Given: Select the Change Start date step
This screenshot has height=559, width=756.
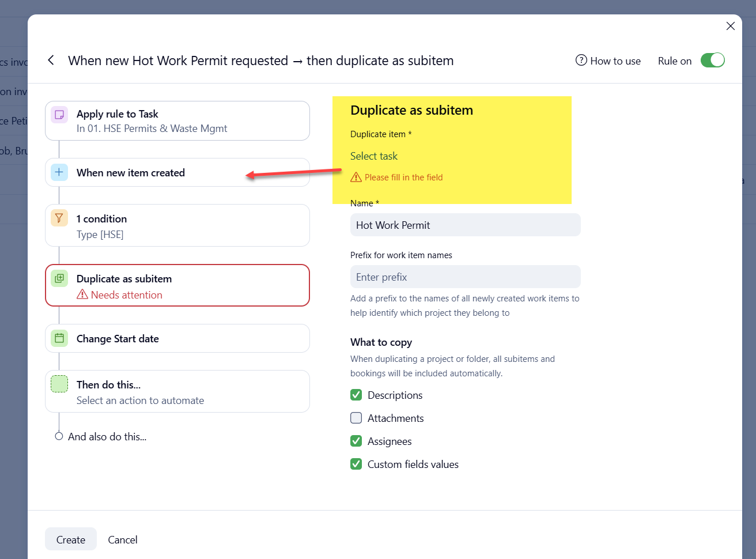Looking at the screenshot, I should [x=177, y=339].
